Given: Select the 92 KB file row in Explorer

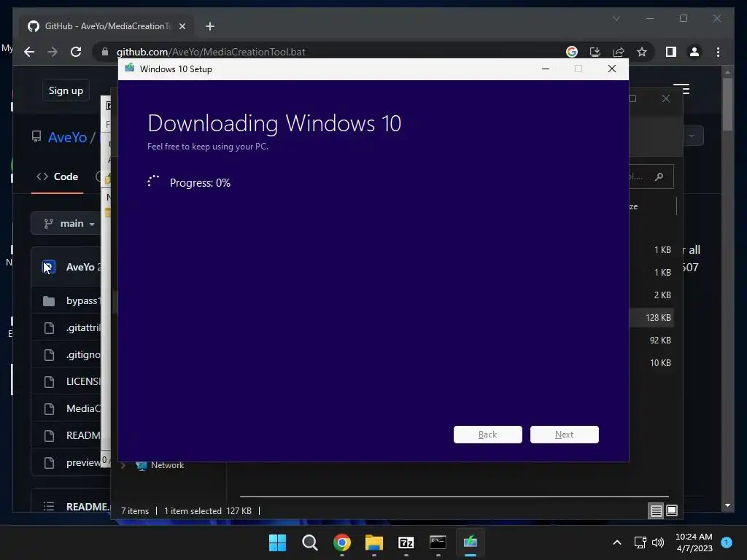Looking at the screenshot, I should (x=652, y=340).
